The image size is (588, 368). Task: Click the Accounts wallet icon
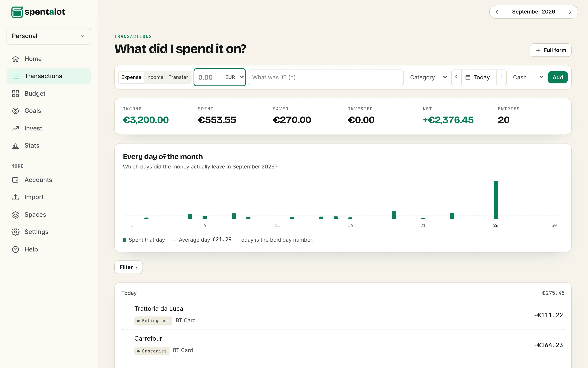tap(16, 180)
